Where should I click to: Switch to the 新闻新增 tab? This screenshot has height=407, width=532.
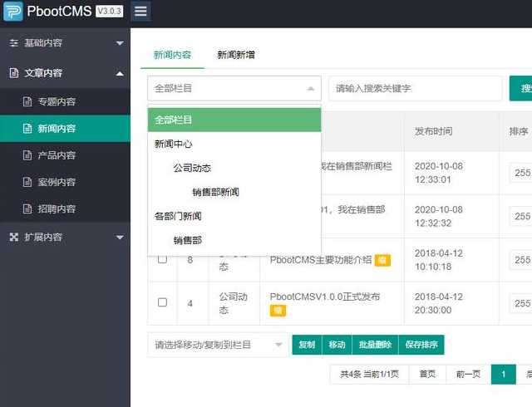point(236,55)
